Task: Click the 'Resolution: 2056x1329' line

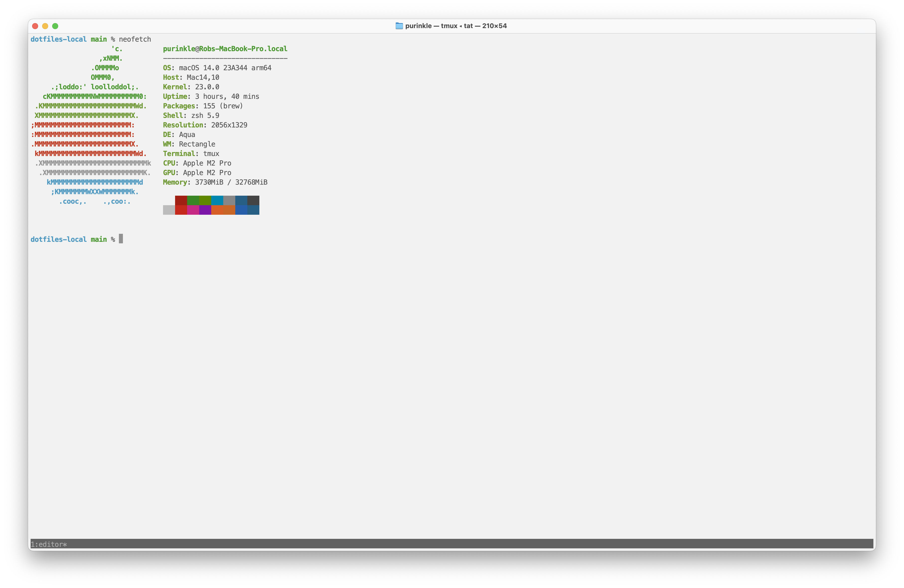Action: [205, 125]
